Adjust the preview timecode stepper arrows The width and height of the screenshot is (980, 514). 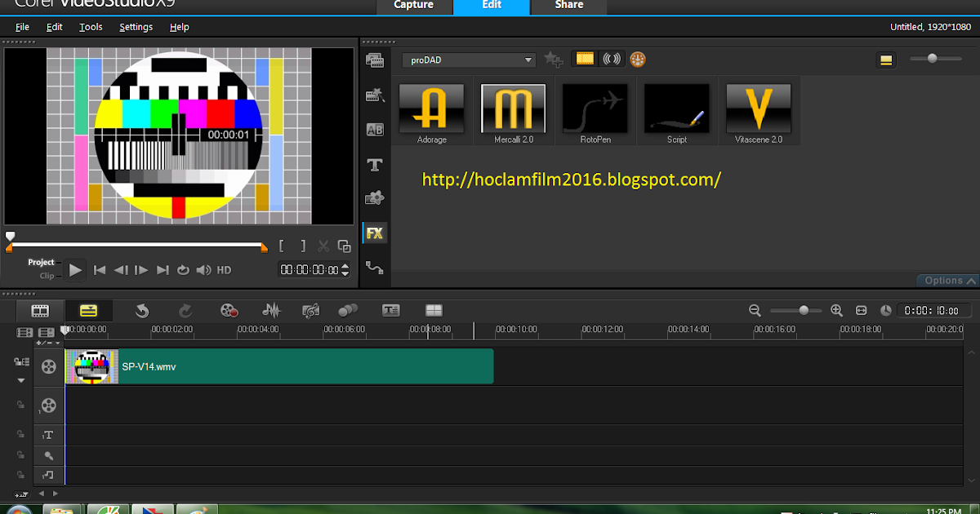(x=345, y=270)
